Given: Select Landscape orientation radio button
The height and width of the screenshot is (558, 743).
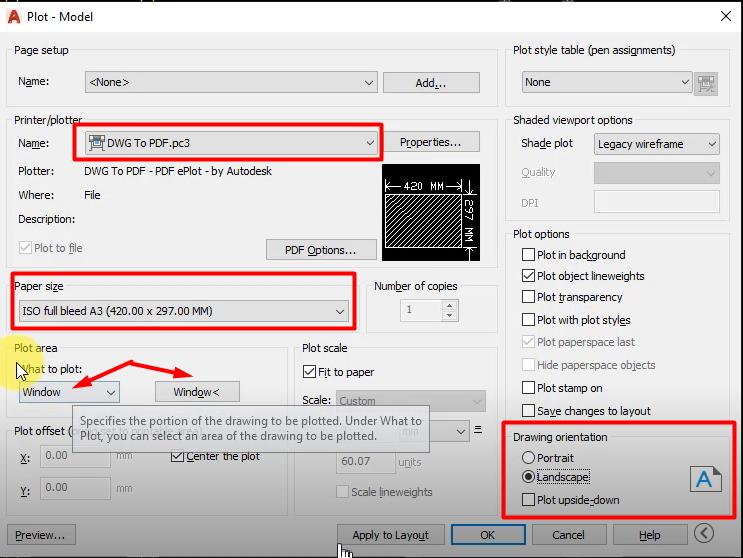Looking at the screenshot, I should point(528,477).
